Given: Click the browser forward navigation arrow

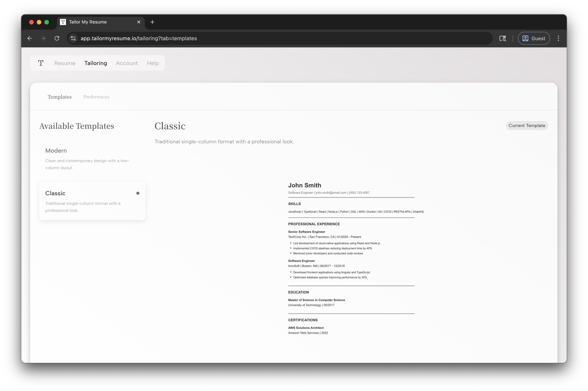Looking at the screenshot, I should [43, 38].
